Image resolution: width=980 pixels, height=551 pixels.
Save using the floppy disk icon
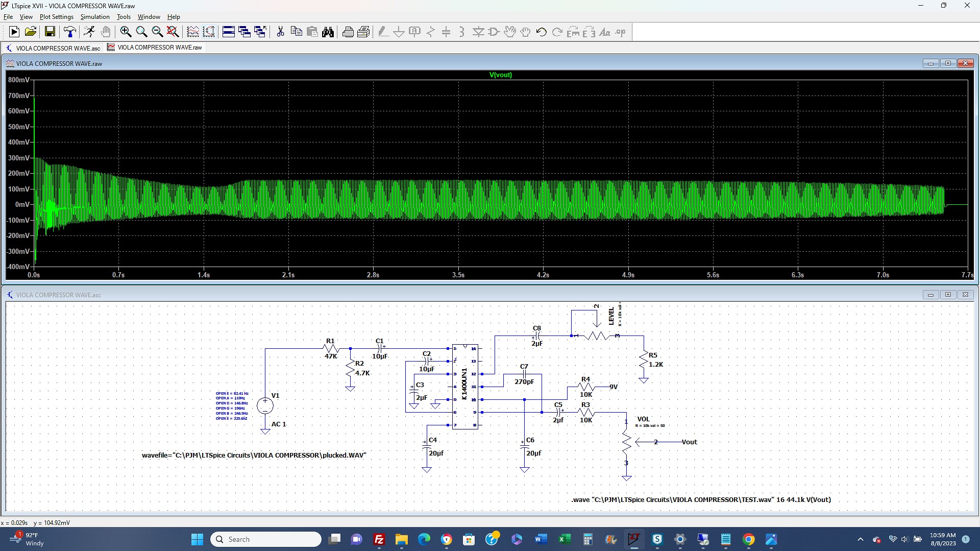(50, 32)
